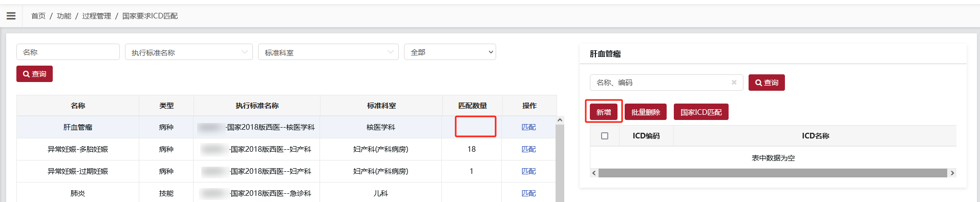Click the 操作 column header
Viewport: 980px width, 202px height.
coord(529,106)
